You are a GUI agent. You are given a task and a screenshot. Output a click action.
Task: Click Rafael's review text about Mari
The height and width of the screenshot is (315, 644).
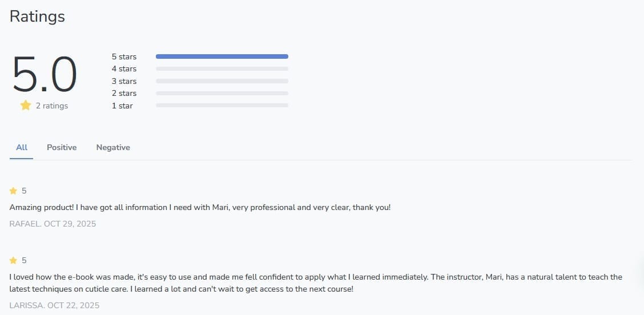click(200, 207)
